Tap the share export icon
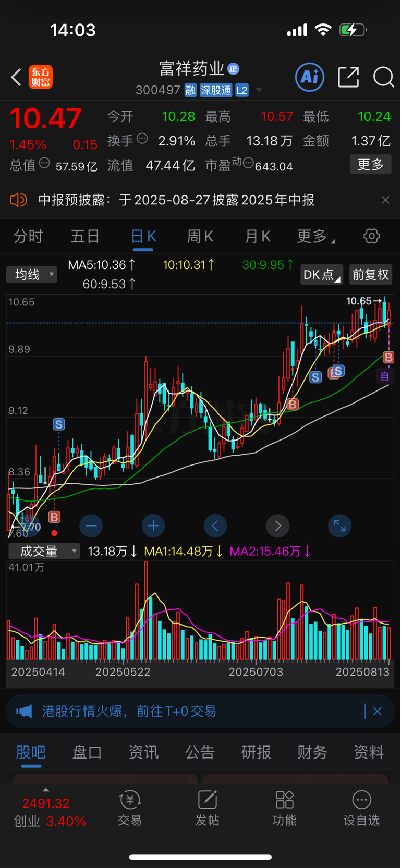The height and width of the screenshot is (868, 401). pyautogui.click(x=348, y=77)
